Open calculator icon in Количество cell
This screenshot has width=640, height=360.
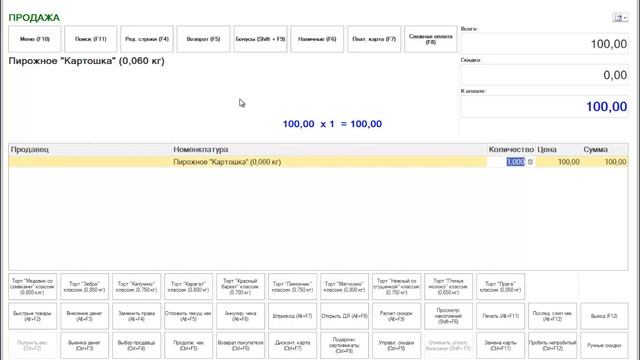530,162
